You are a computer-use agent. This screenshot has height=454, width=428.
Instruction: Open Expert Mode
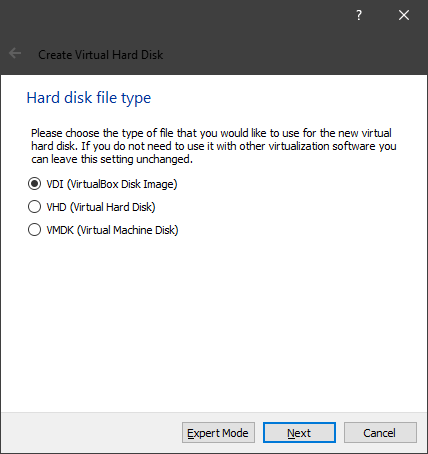click(x=218, y=433)
